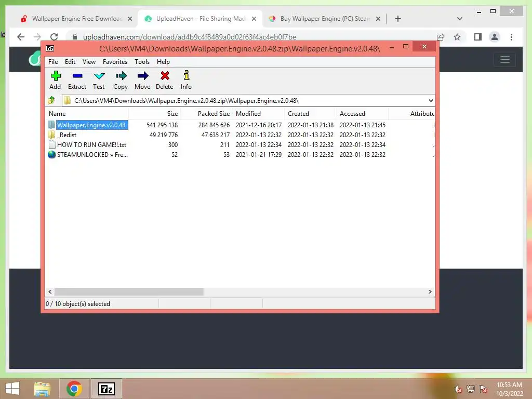Open Chrome tab search chevron
The height and width of the screenshot is (399, 532).
pos(460,19)
